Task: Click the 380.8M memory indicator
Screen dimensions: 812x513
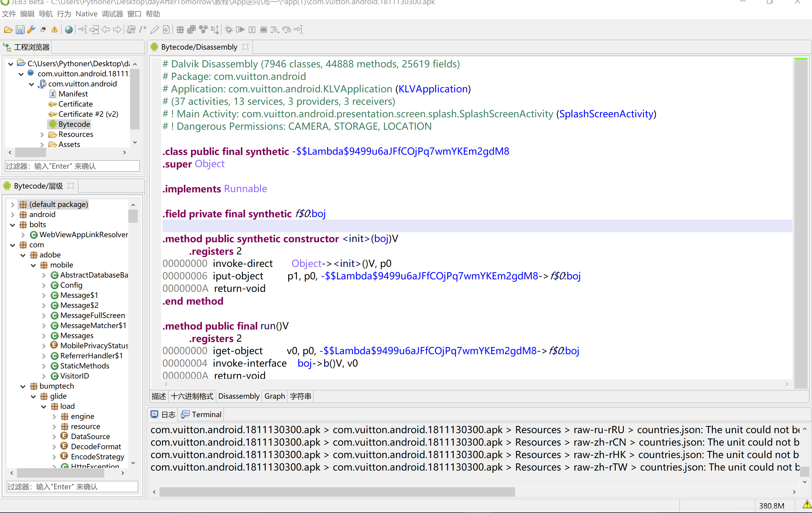Action: pos(771,506)
